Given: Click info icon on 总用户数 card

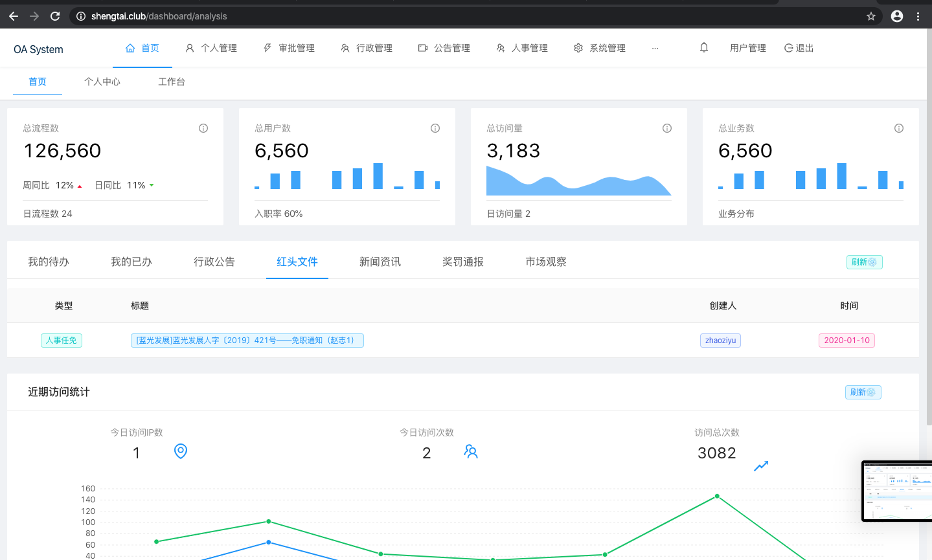Looking at the screenshot, I should (435, 128).
